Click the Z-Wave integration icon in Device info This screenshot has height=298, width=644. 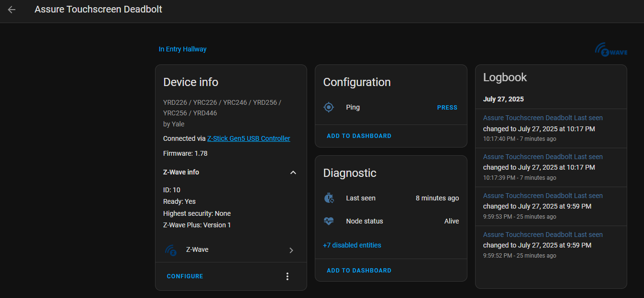tap(171, 250)
